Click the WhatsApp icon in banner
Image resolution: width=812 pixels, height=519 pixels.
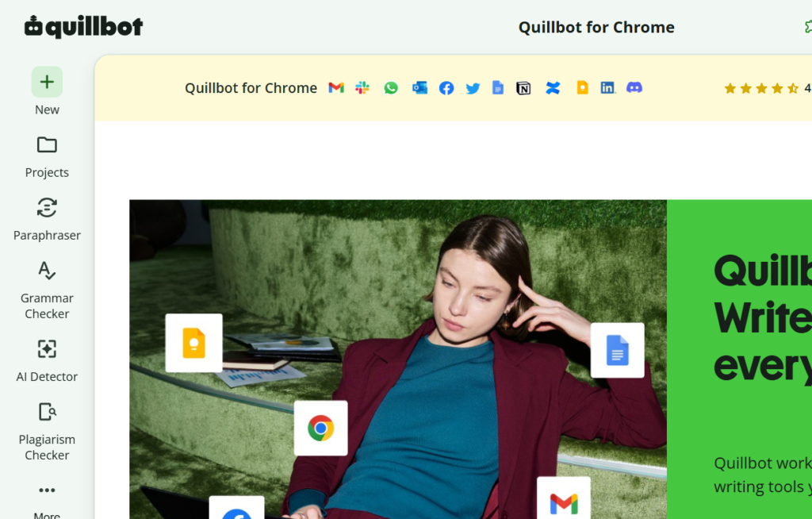tap(391, 87)
